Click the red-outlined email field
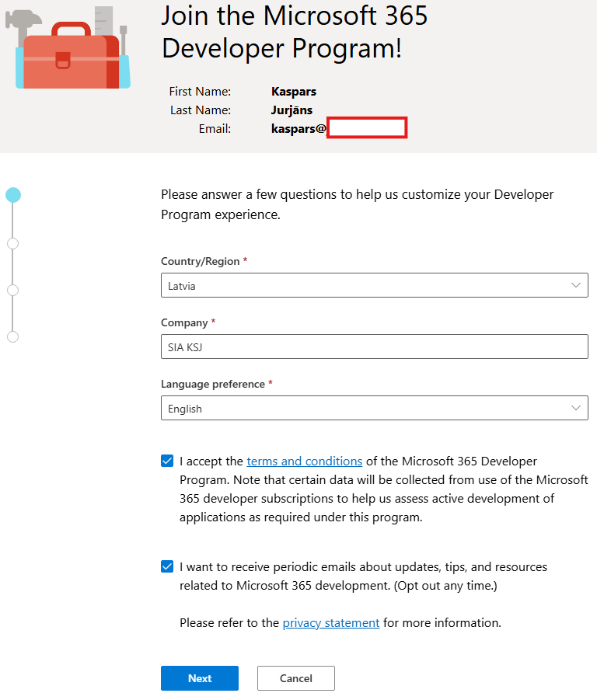 [366, 127]
